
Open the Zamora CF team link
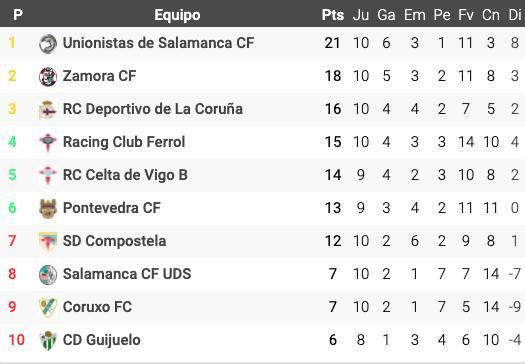click(x=99, y=76)
